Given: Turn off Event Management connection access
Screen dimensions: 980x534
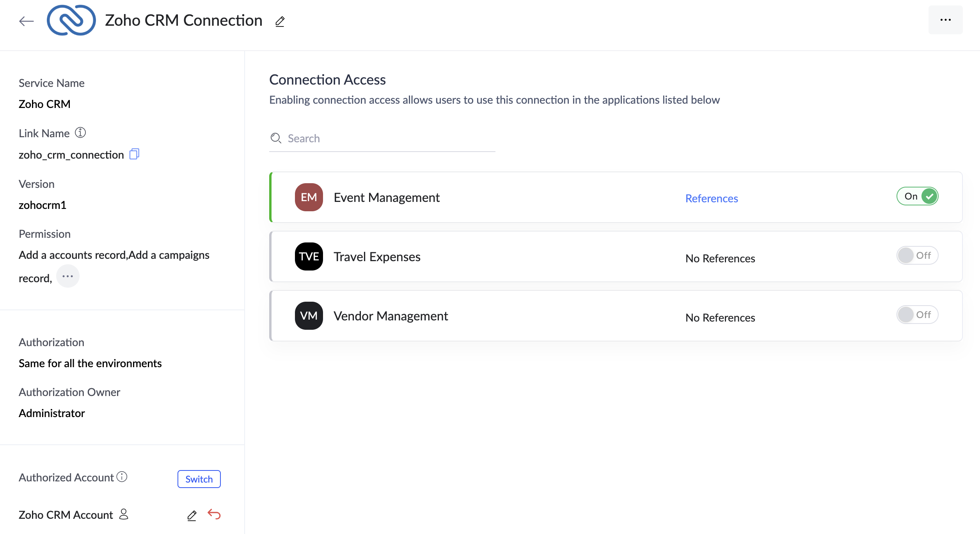Looking at the screenshot, I should 917,196.
